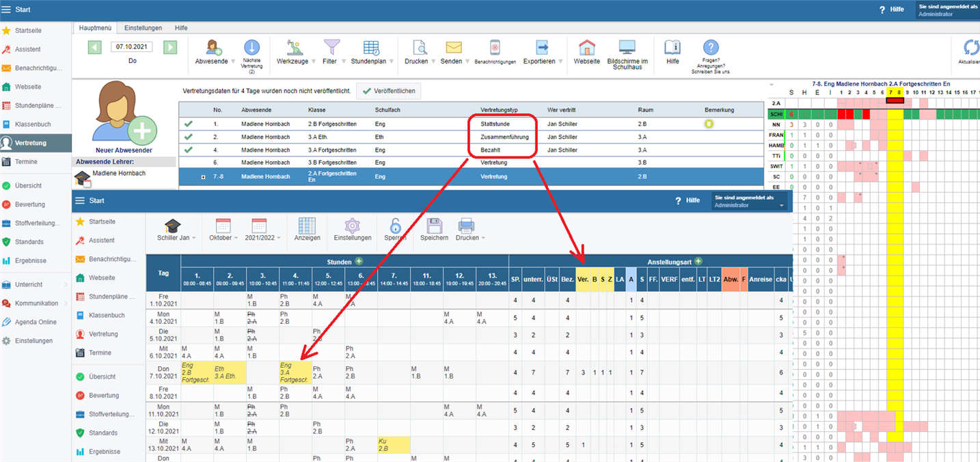
Task: Select the yellow Ku 2.B cell on 13.10.2021
Action: pyautogui.click(x=394, y=445)
